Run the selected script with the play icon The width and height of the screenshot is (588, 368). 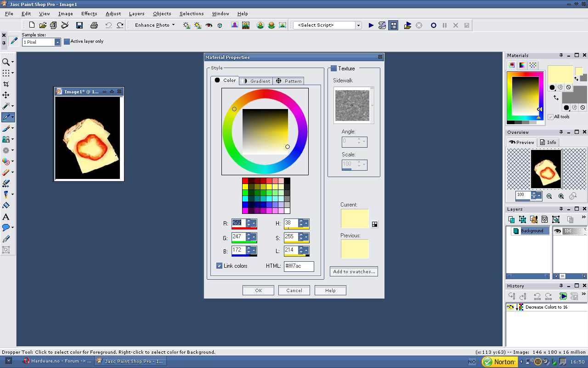coord(371,25)
